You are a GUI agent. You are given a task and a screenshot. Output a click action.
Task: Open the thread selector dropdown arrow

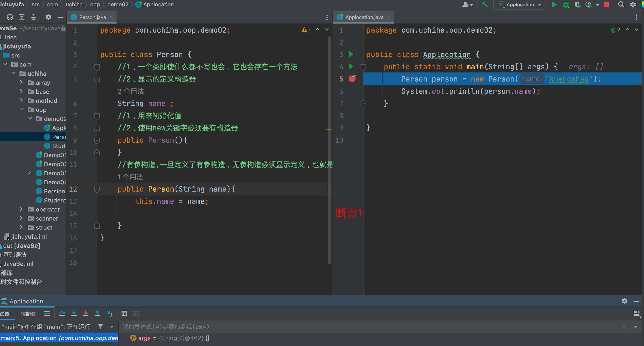coord(112,327)
